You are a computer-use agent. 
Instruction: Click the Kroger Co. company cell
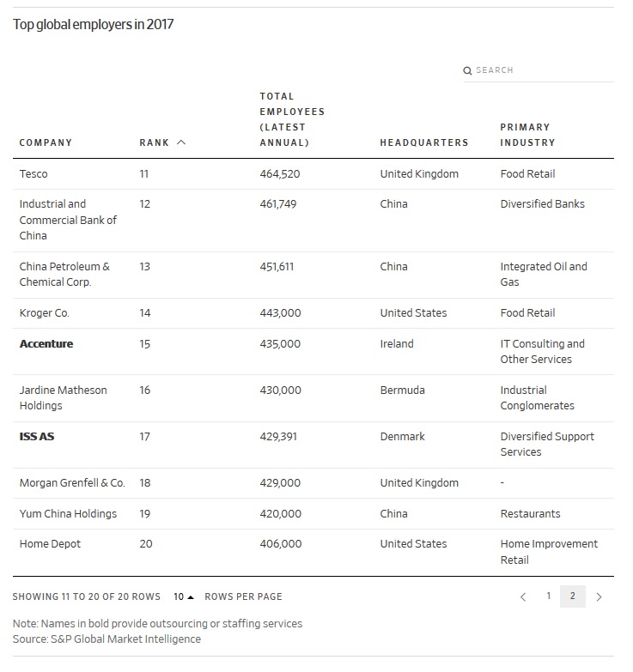(44, 313)
